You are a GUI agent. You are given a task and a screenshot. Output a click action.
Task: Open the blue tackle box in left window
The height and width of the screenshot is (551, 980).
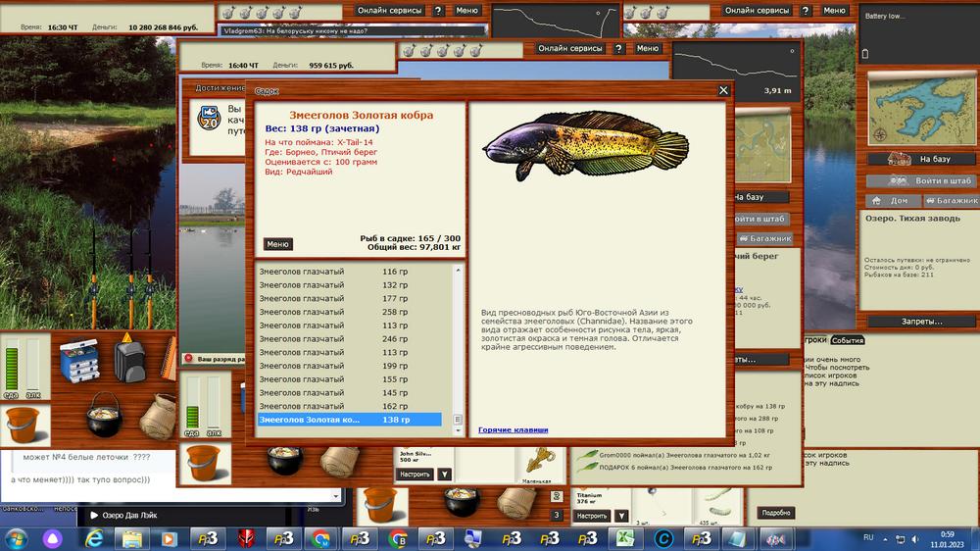tap(79, 359)
